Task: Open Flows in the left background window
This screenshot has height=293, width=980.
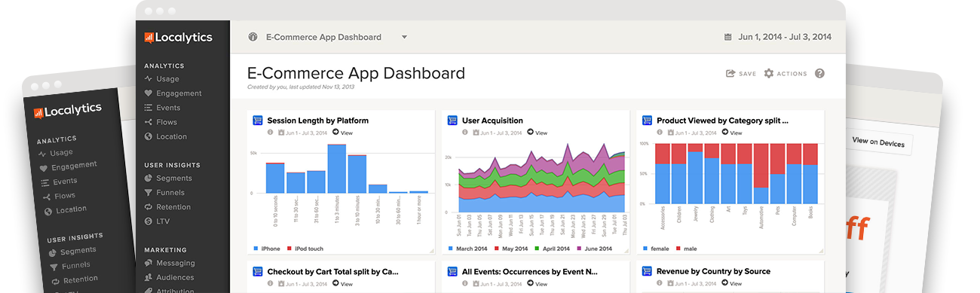Action: point(59,197)
